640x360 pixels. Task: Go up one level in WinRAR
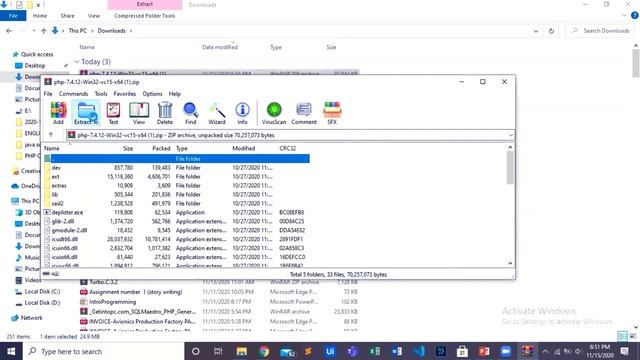[51, 135]
